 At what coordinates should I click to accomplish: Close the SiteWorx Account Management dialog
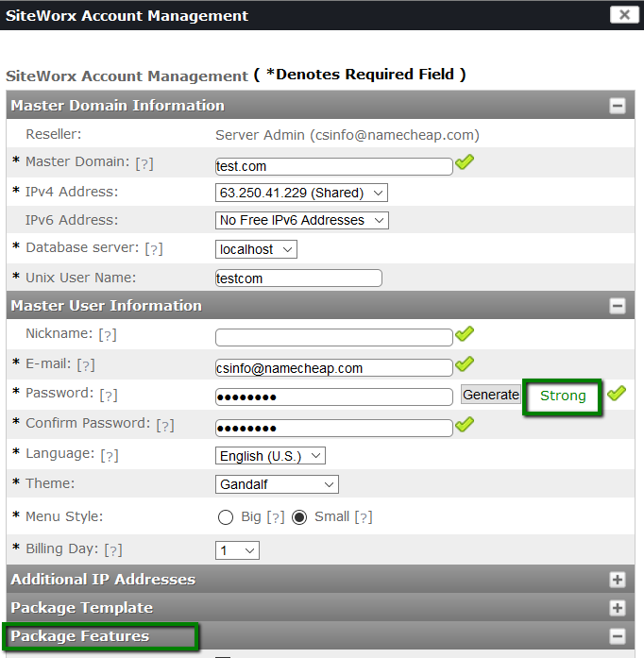coord(624,15)
